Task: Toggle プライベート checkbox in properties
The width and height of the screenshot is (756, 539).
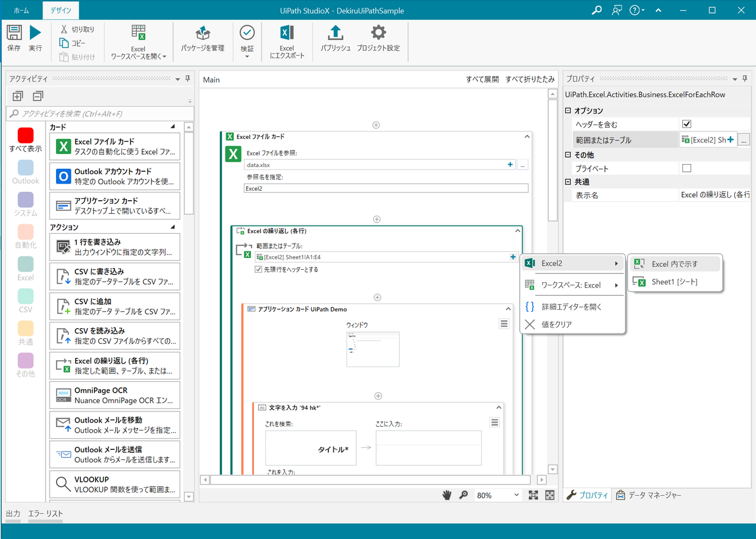Action: tap(686, 168)
